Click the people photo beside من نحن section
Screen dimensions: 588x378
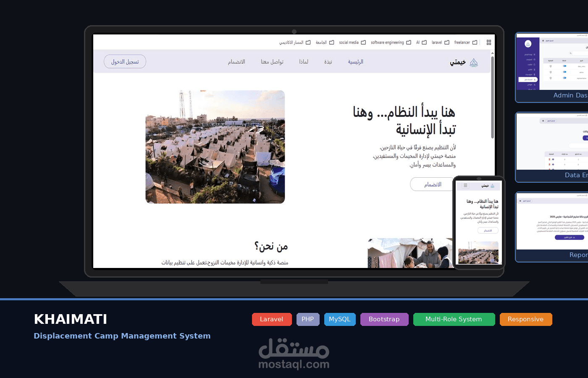point(410,253)
